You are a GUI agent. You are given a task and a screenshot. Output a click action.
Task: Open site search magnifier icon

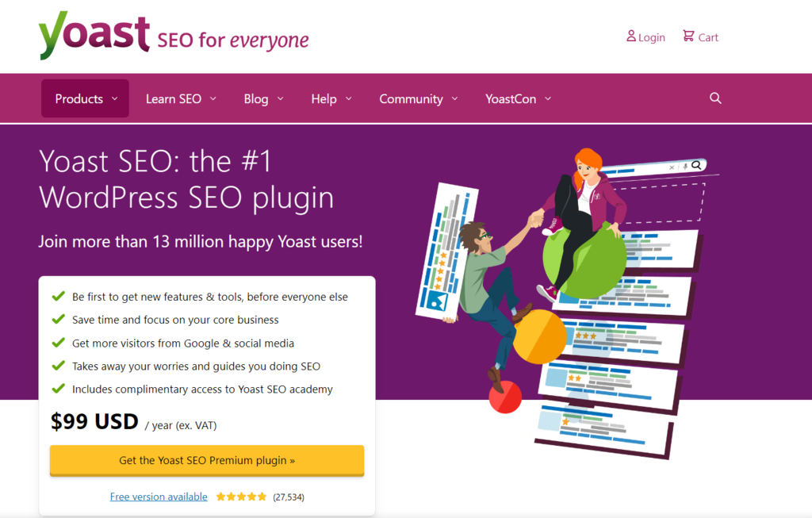point(715,98)
